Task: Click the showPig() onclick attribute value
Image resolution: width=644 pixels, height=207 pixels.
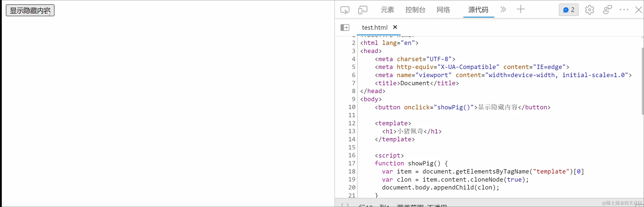Action: point(454,107)
